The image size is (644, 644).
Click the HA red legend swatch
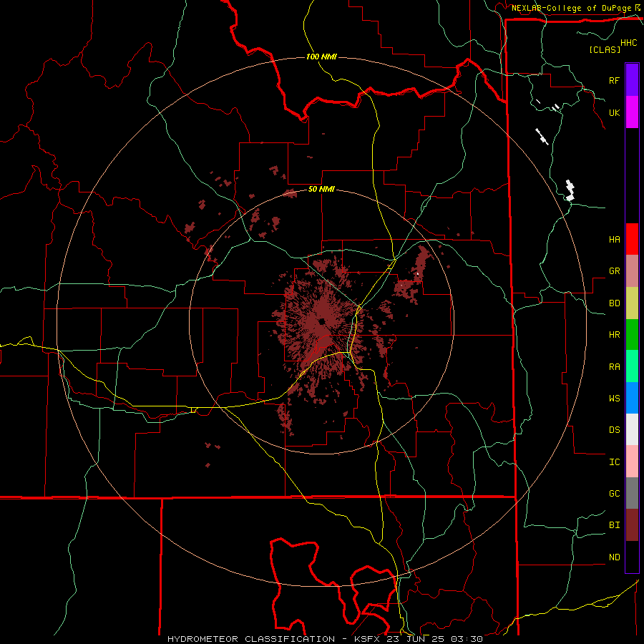coord(632,239)
